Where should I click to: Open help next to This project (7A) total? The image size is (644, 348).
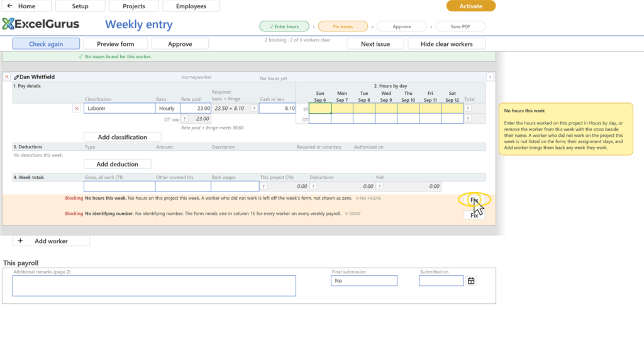point(264,187)
